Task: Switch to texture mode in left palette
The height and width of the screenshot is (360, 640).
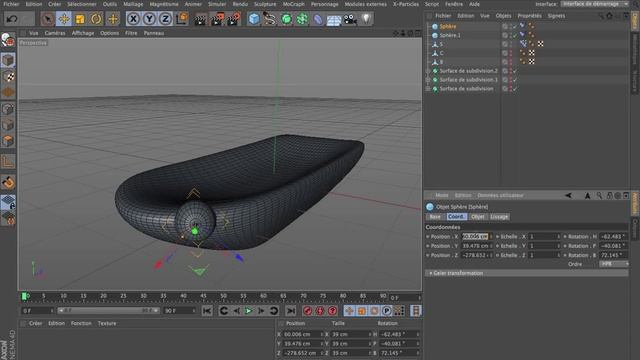Action: [x=8, y=76]
